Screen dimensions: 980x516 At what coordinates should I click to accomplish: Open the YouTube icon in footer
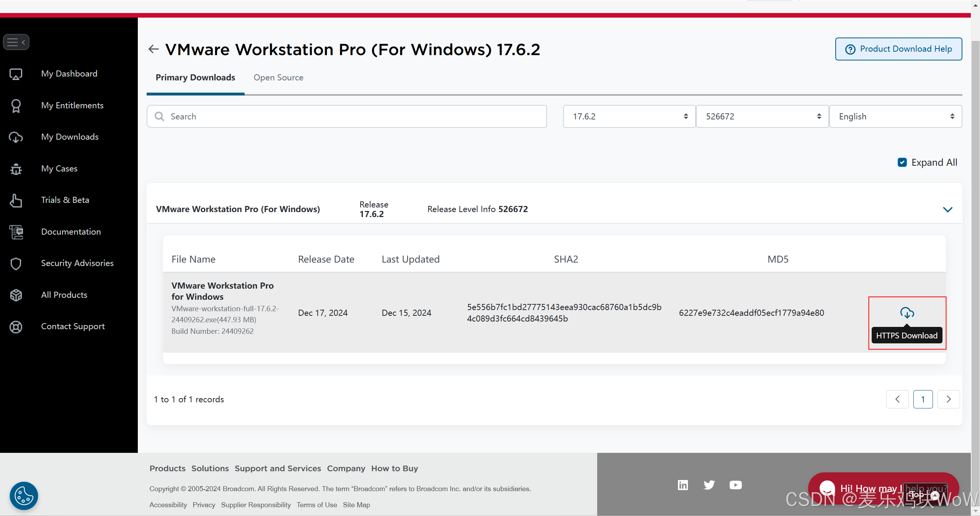tap(735, 485)
